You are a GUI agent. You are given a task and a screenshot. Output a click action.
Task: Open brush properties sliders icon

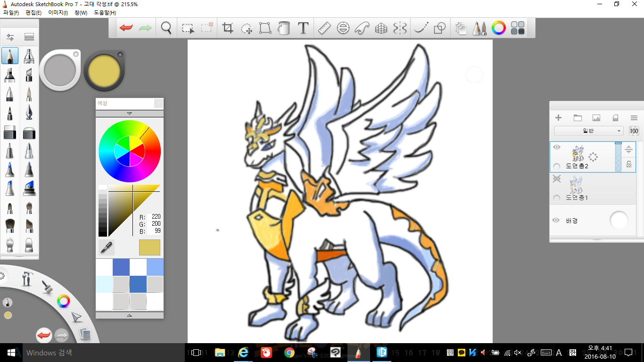(10, 37)
